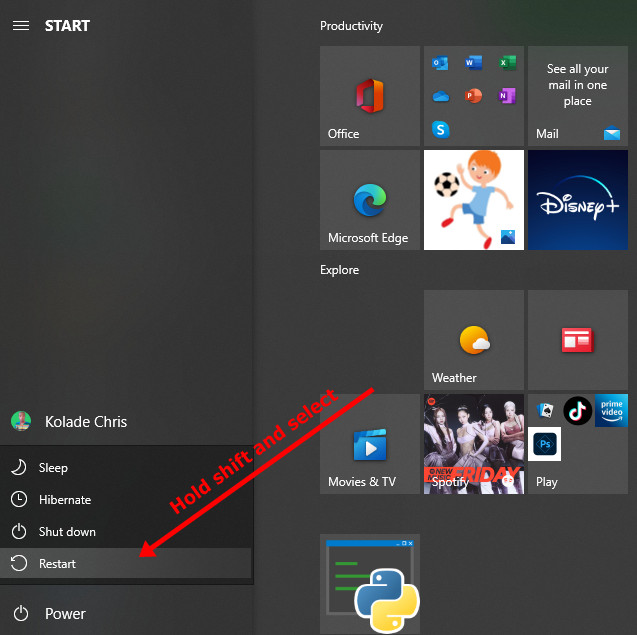Open Photoshop Express icon in the Play tile
This screenshot has height=635, width=637.
(544, 444)
